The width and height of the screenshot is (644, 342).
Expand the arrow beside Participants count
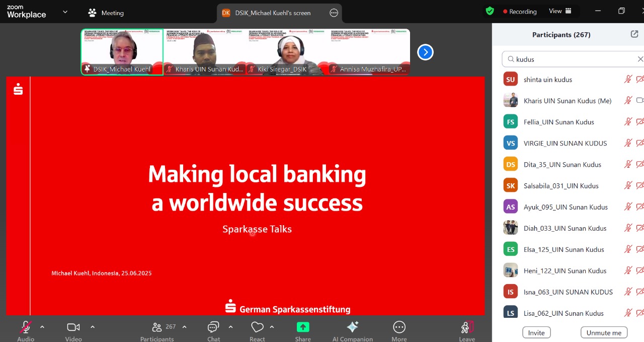click(184, 327)
